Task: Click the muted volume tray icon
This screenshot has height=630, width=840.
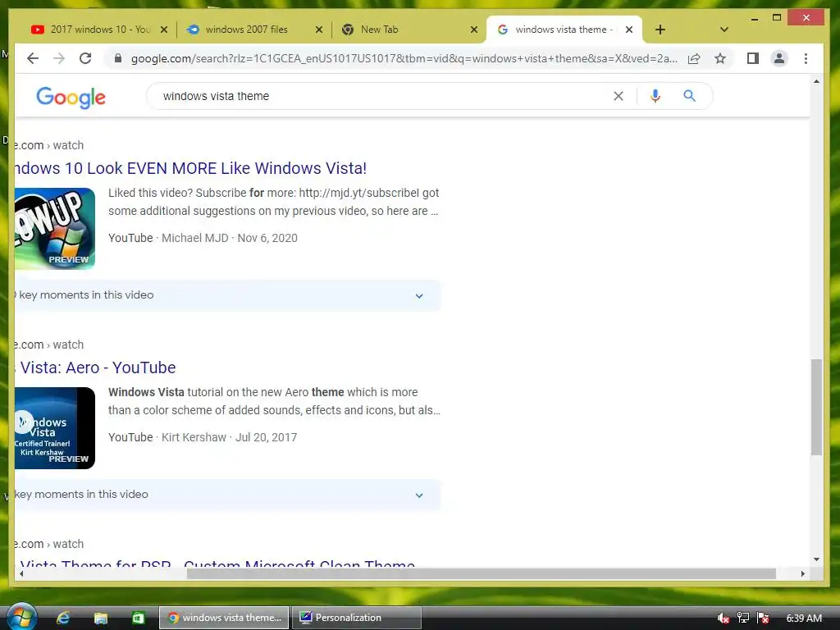Action: click(723, 619)
